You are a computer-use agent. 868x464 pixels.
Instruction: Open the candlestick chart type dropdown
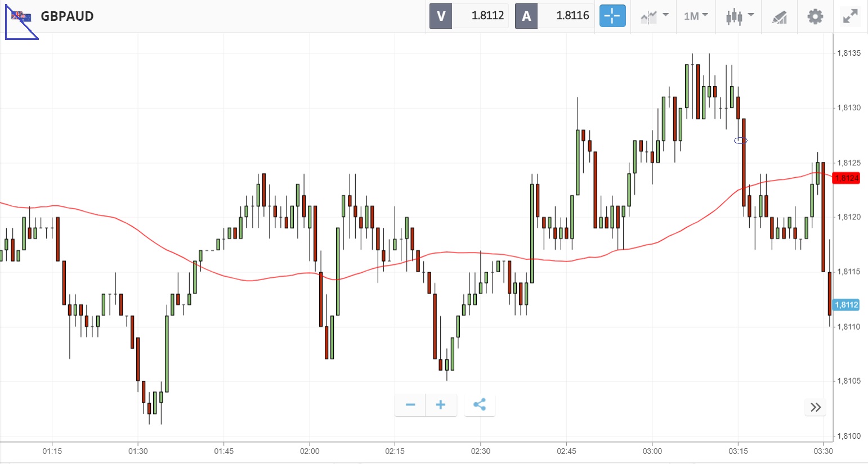click(x=739, y=16)
